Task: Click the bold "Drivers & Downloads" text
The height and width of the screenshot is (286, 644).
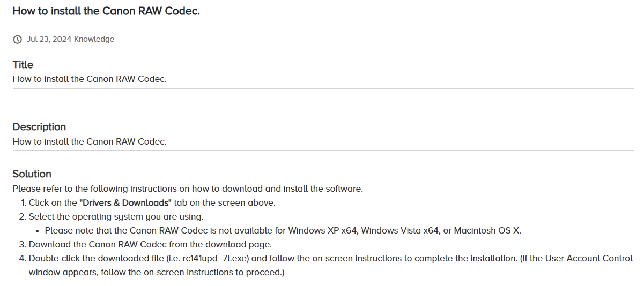Action: (x=125, y=203)
